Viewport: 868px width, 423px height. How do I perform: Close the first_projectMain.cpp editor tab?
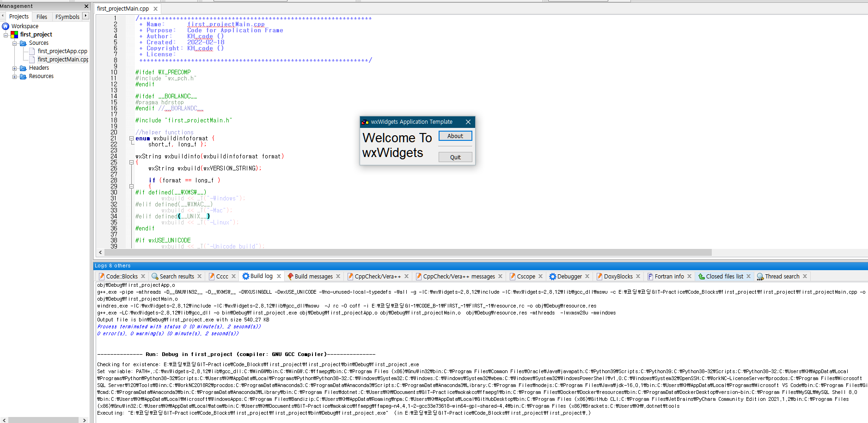point(155,9)
